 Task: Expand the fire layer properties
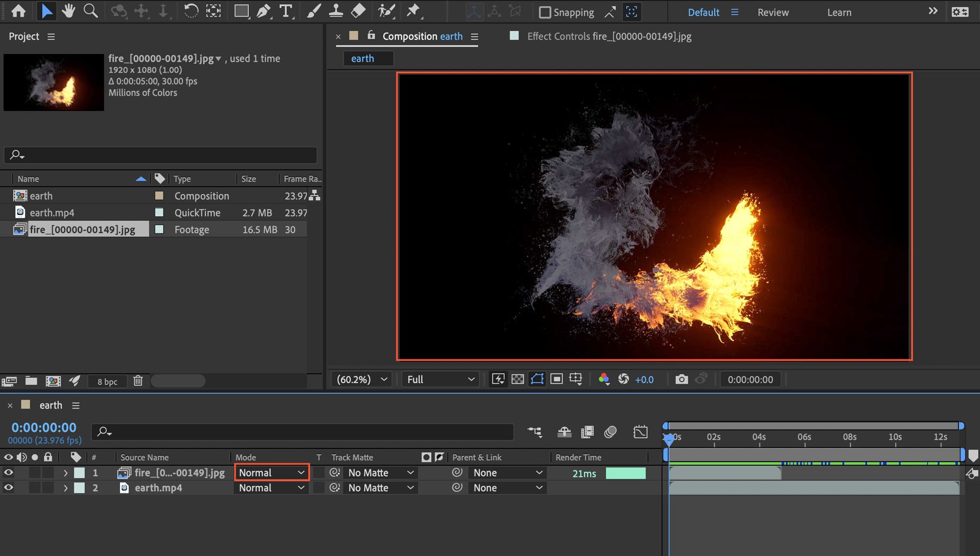point(65,473)
